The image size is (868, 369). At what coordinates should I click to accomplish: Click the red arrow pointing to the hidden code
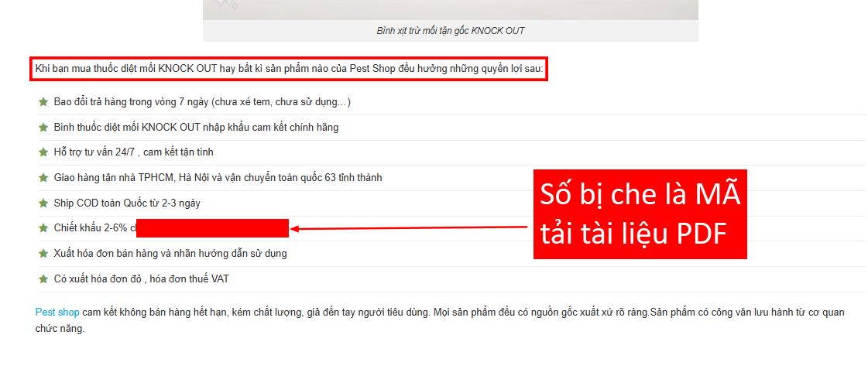pos(410,228)
